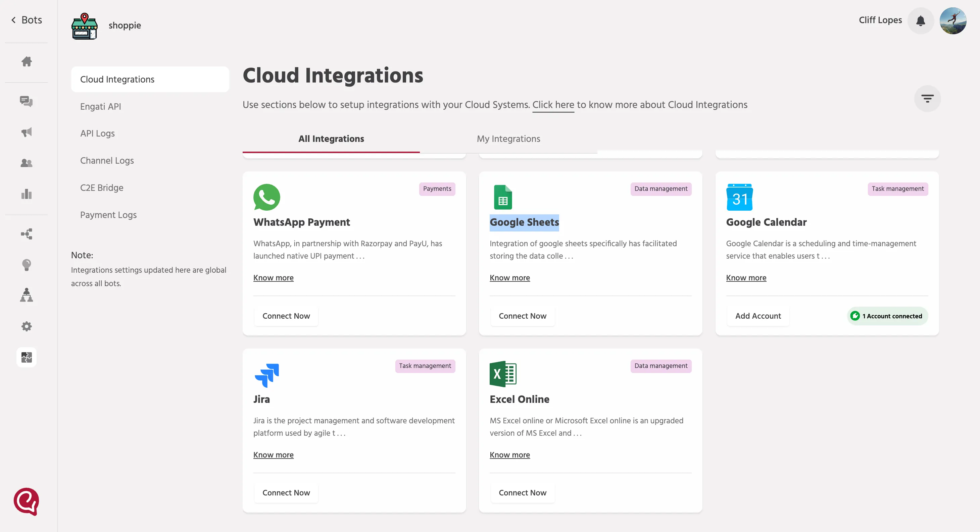
Task: Open the notifications bell
Action: pyautogui.click(x=920, y=20)
